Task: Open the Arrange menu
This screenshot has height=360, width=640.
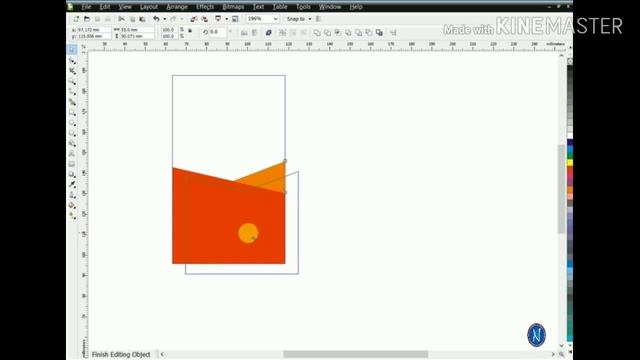Action: 177,7
